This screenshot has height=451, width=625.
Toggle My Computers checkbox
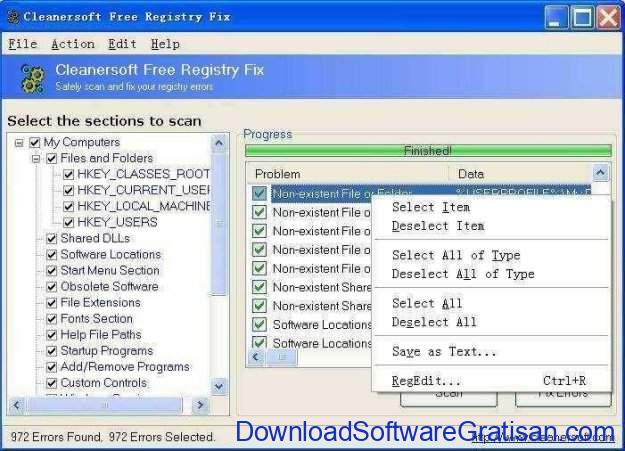tap(35, 142)
